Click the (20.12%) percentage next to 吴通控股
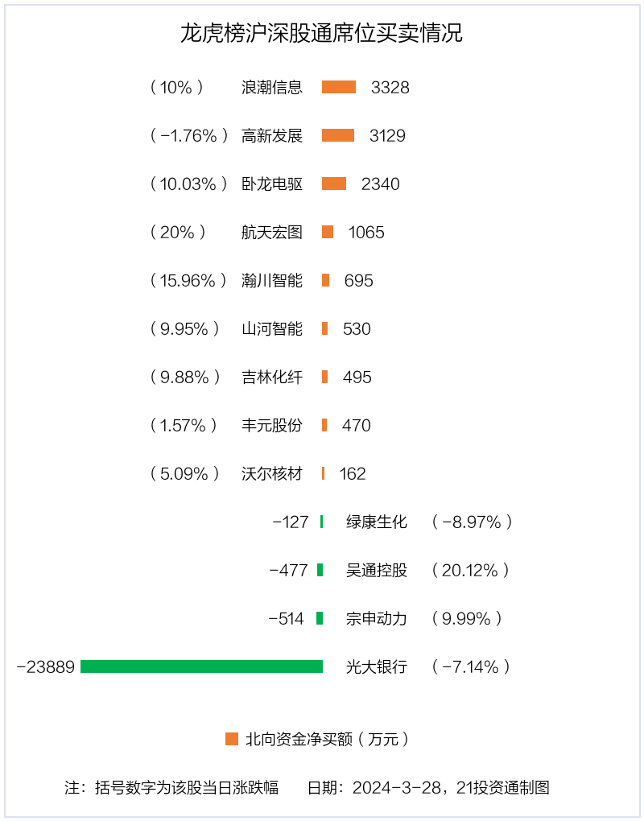Image resolution: width=644 pixels, height=821 pixels. [x=469, y=570]
